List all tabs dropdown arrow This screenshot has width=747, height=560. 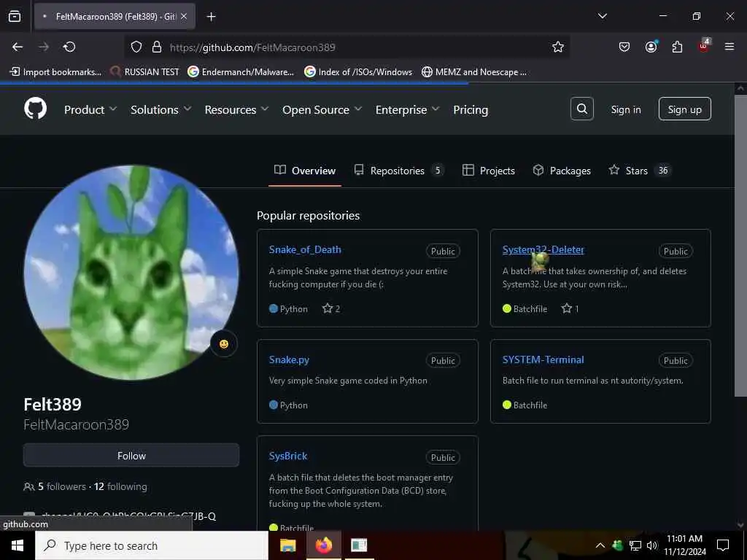click(603, 16)
